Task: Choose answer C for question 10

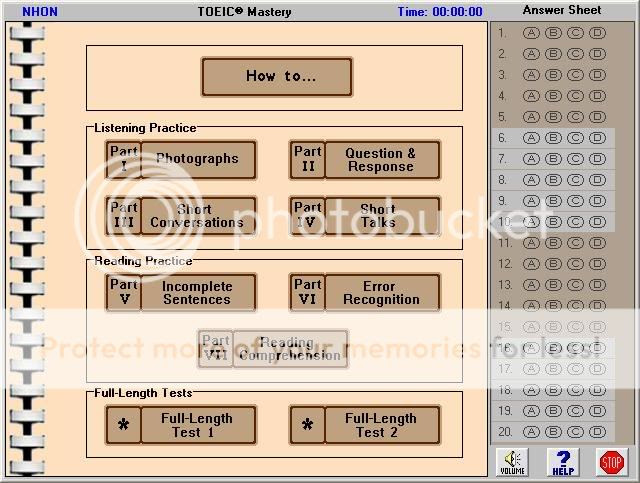Action: pos(575,222)
